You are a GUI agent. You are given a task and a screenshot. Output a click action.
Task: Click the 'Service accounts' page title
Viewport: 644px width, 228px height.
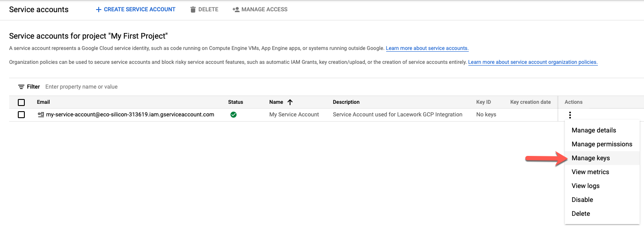pyautogui.click(x=39, y=10)
